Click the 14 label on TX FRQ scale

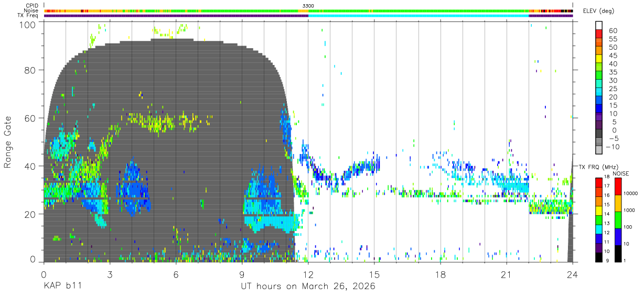point(606,214)
